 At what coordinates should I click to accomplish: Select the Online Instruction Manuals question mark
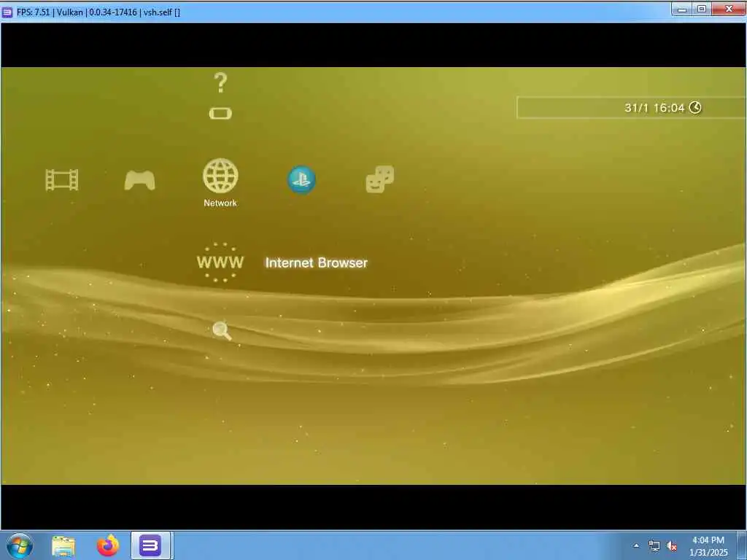point(220,83)
